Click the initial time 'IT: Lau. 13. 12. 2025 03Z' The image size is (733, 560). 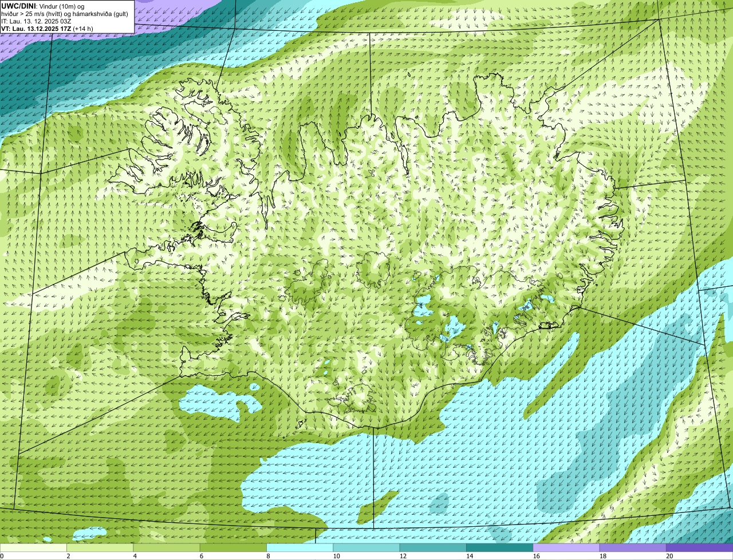(36, 21)
